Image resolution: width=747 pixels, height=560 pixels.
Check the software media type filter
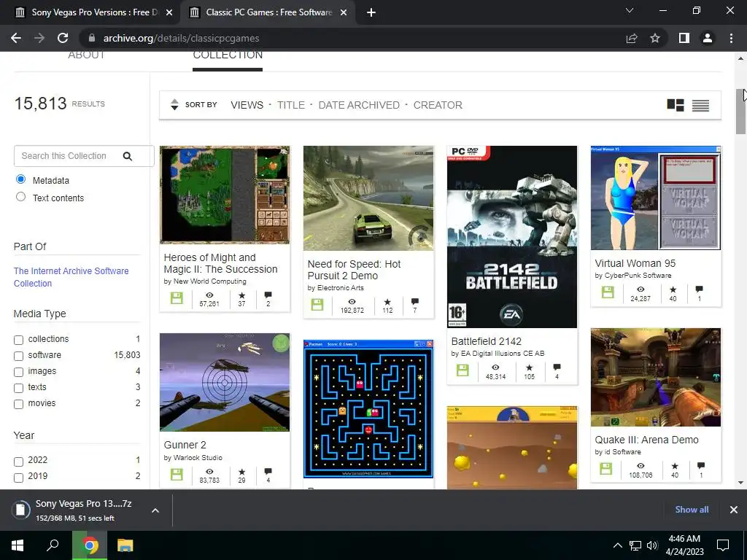tap(18, 356)
